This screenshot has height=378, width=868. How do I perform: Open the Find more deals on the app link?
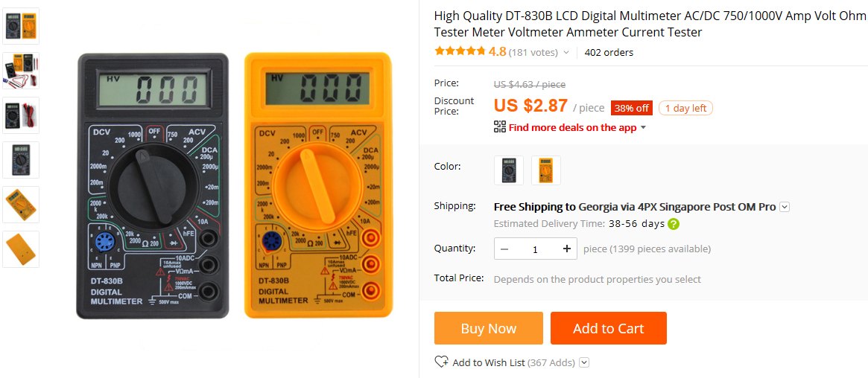pyautogui.click(x=572, y=128)
